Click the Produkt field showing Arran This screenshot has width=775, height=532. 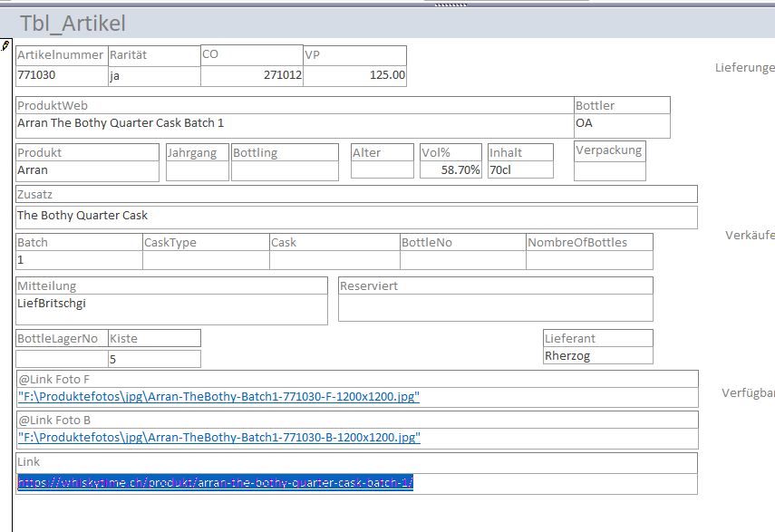(x=87, y=171)
